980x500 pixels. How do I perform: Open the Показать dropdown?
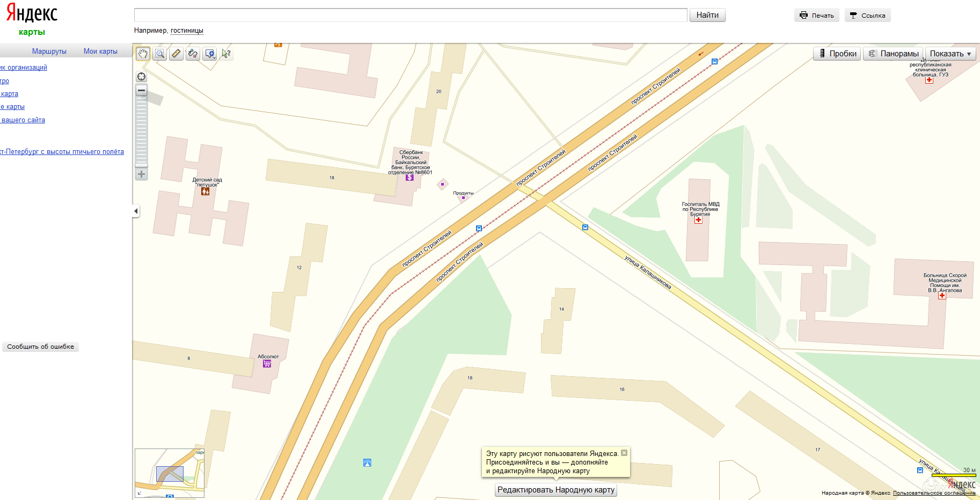[950, 54]
